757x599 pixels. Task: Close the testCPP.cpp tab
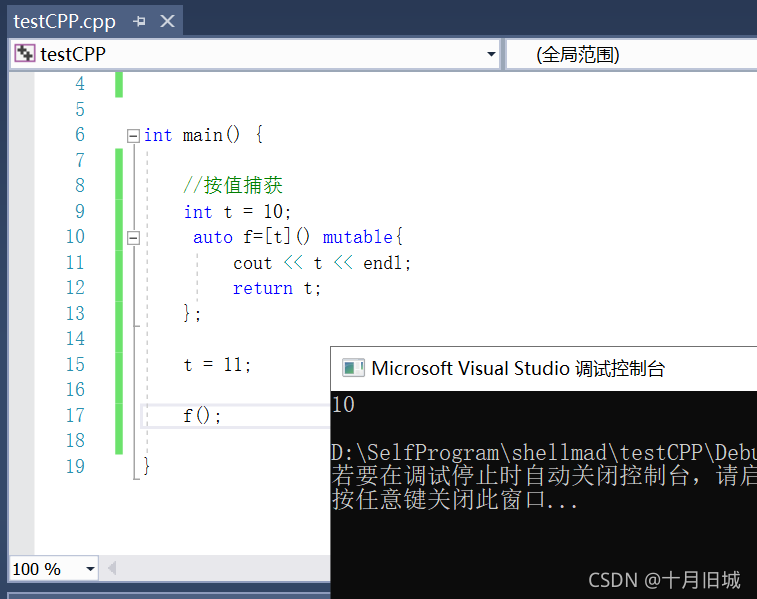tap(168, 21)
